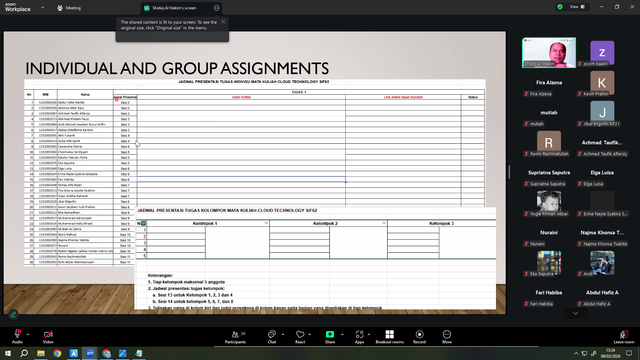Screen dimensions: 640x360
Task: Open Windows taskbar search
Action: pyautogui.click(x=24, y=353)
